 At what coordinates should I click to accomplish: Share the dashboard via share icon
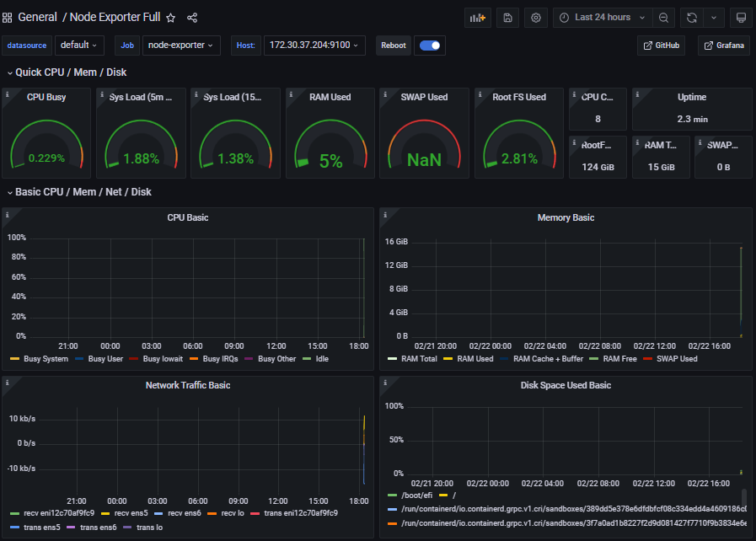coord(192,18)
